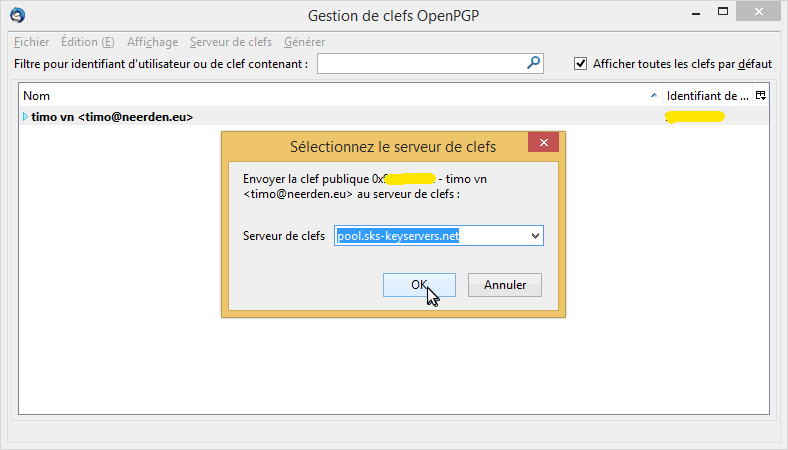Open the Fichier menu
Screen dimensions: 788x450
[x=32, y=42]
